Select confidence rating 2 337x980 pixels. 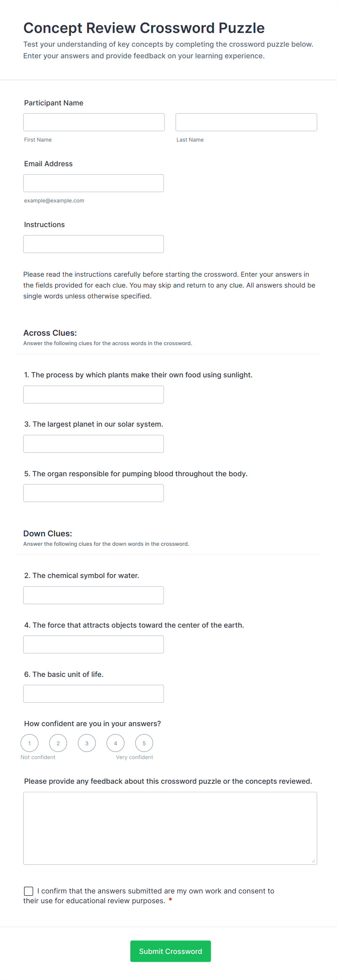(x=58, y=743)
